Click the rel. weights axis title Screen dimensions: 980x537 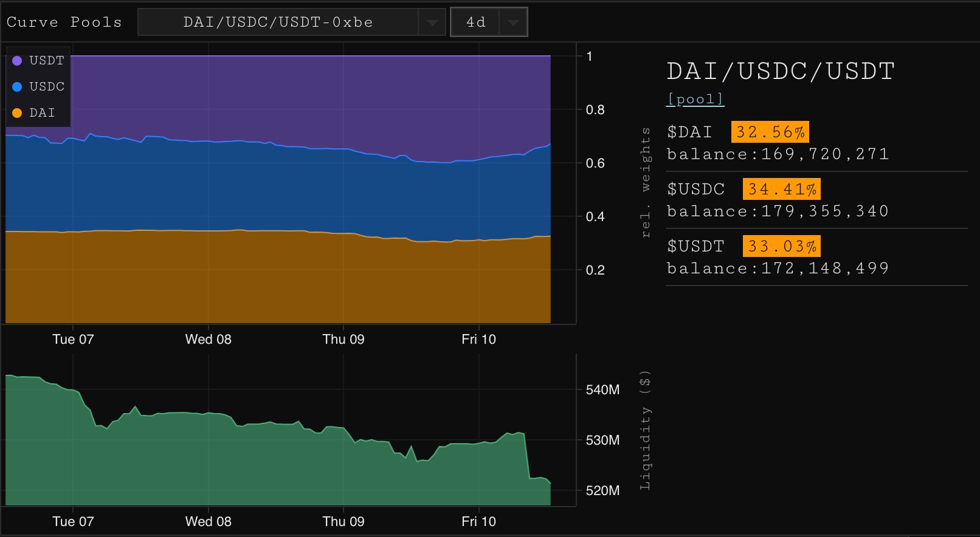pyautogui.click(x=646, y=182)
